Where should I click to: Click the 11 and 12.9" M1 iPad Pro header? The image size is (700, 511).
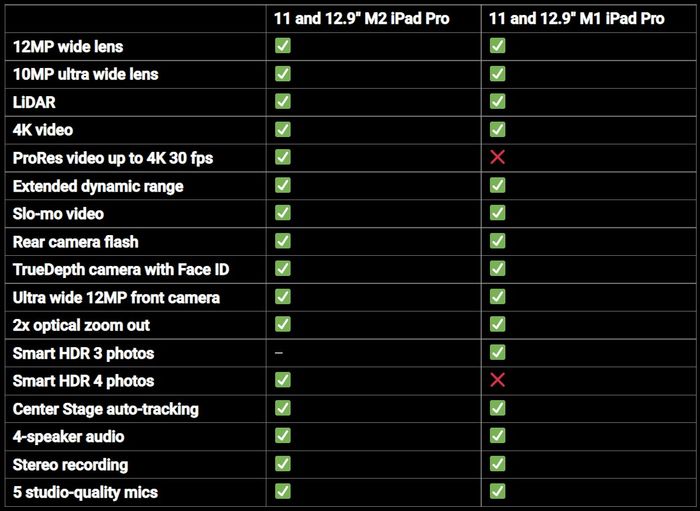point(577,18)
